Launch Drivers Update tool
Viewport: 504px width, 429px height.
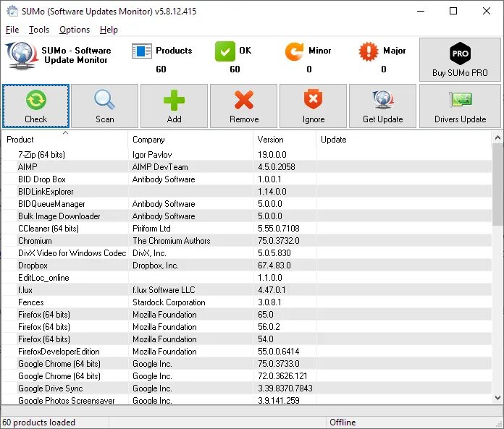coord(460,106)
